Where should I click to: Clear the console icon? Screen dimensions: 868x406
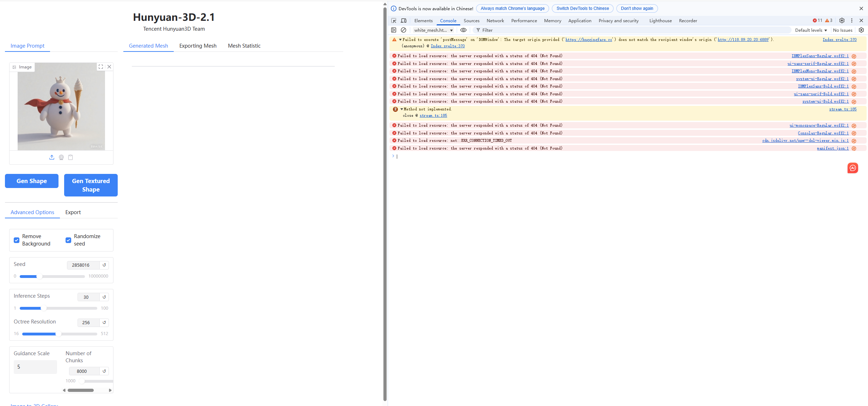tap(404, 30)
